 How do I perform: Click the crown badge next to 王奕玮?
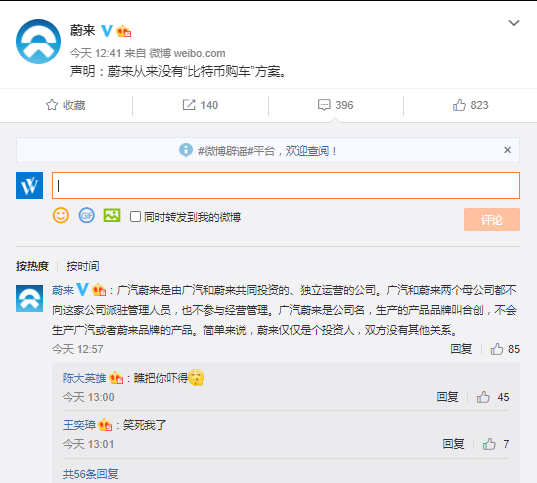coord(105,425)
